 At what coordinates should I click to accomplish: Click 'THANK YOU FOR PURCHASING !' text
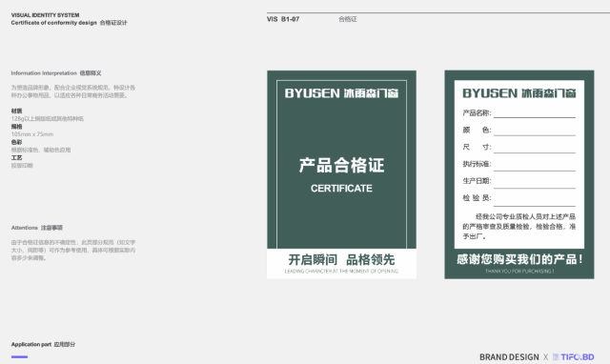click(519, 271)
